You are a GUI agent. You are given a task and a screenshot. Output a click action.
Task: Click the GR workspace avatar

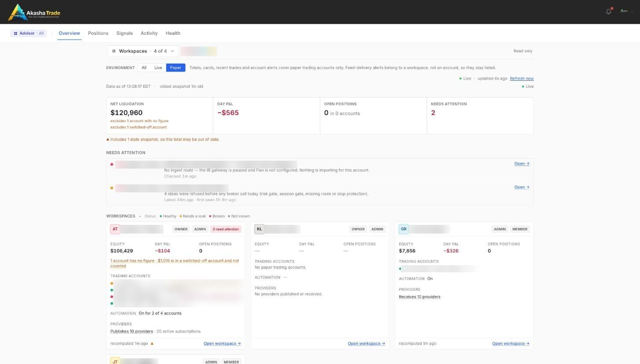click(x=404, y=229)
